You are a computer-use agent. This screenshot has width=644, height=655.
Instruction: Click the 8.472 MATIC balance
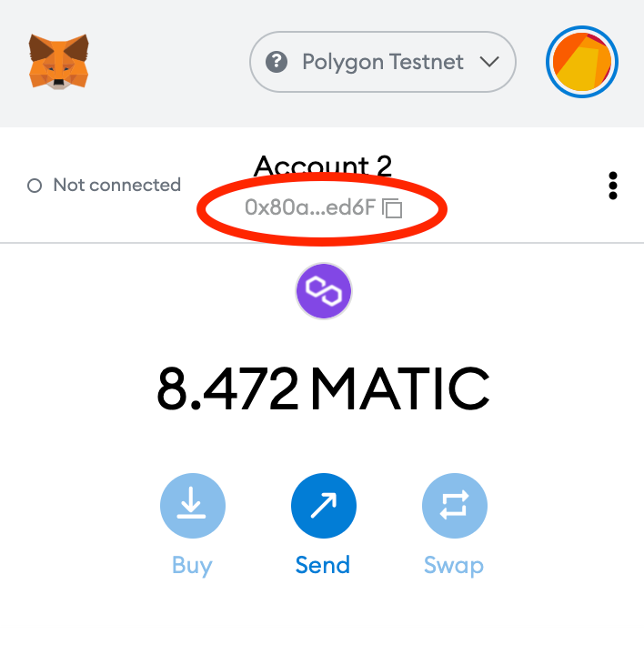(x=323, y=388)
